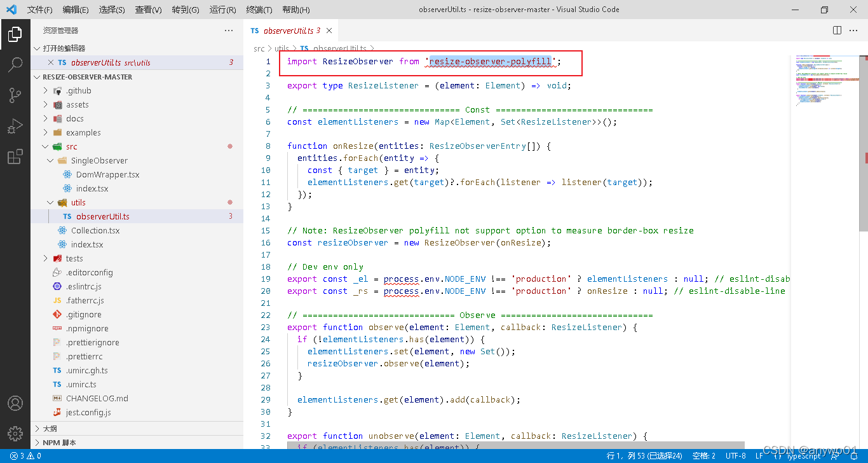Screen dimensions: 868x463
Task: Open the 运行(R) menu
Action: point(222,10)
